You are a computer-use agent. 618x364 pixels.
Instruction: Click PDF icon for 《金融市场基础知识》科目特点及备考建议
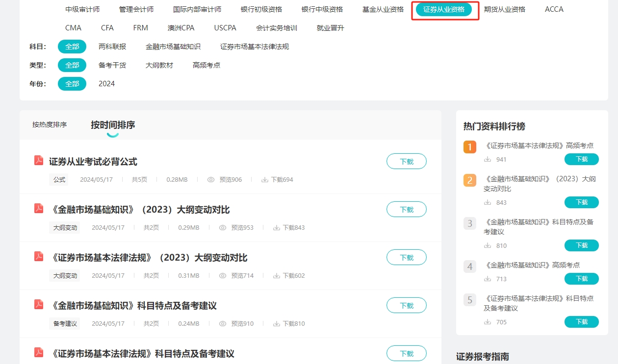39,305
